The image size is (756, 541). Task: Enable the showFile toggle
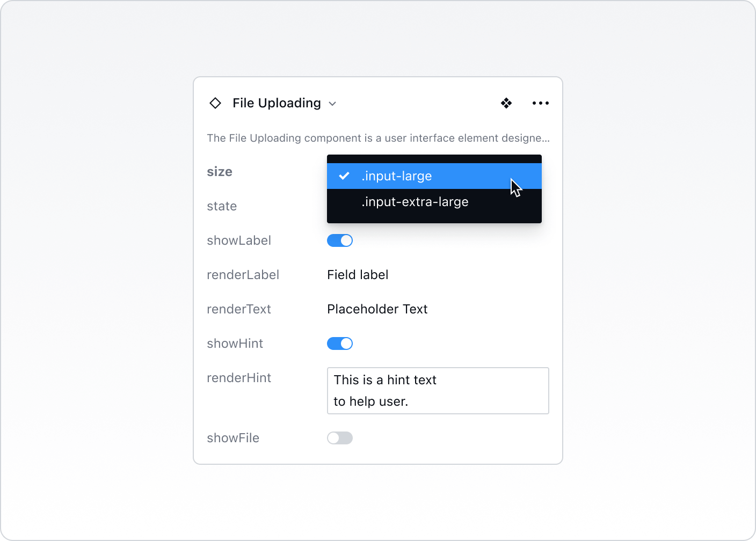click(339, 437)
